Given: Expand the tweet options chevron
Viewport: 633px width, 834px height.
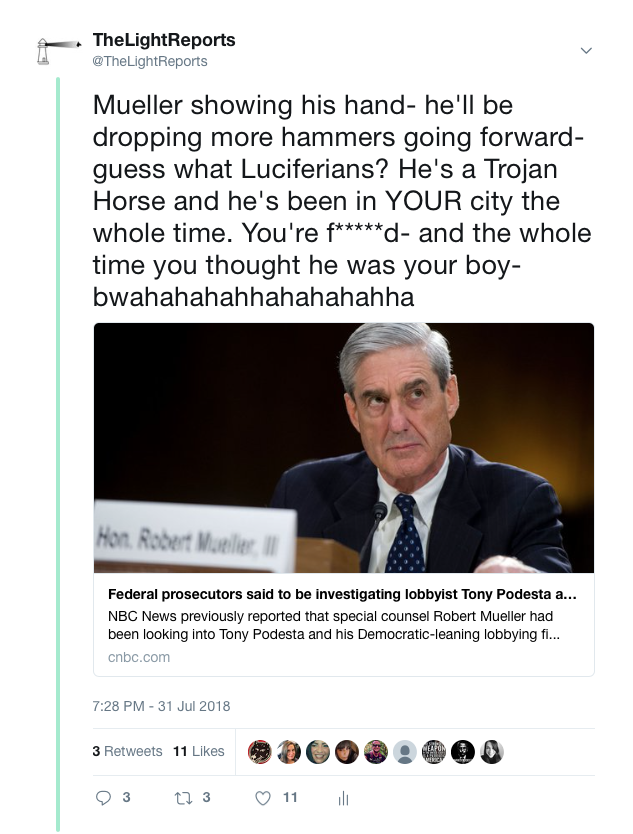Looking at the screenshot, I should (586, 51).
